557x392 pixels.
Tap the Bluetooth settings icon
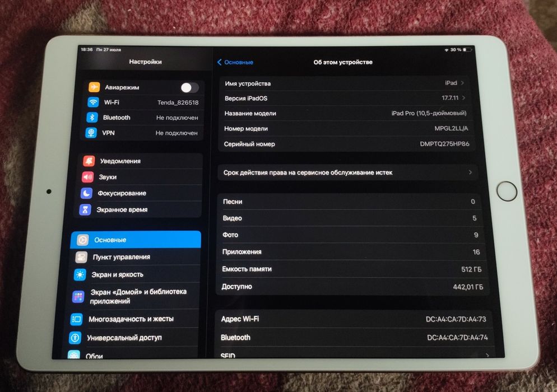92,117
